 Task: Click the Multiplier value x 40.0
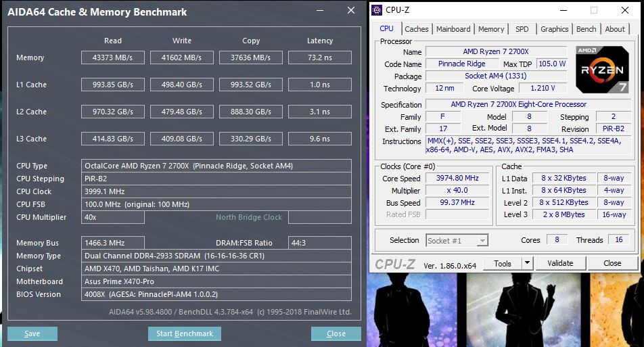coord(457,190)
